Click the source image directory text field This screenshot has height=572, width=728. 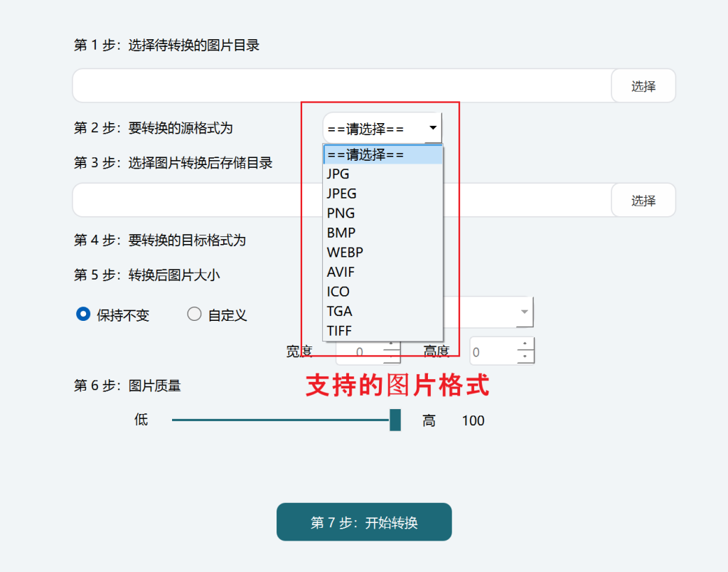(x=341, y=86)
